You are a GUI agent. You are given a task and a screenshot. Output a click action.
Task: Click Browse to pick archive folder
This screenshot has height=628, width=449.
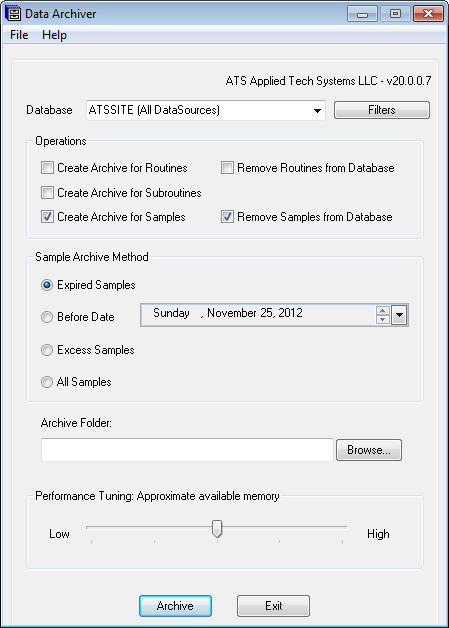(x=368, y=450)
